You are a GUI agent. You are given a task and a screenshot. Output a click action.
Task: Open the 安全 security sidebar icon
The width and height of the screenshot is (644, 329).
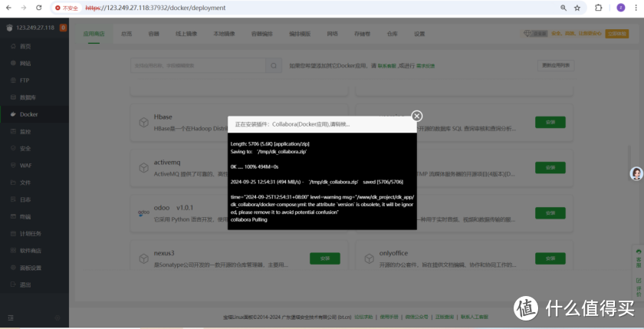[13, 148]
